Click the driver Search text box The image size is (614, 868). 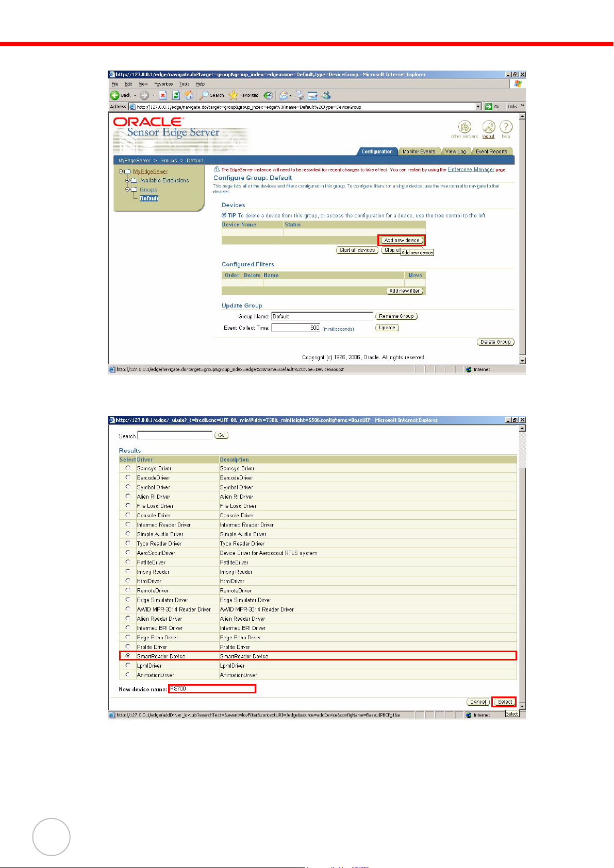[x=175, y=435]
